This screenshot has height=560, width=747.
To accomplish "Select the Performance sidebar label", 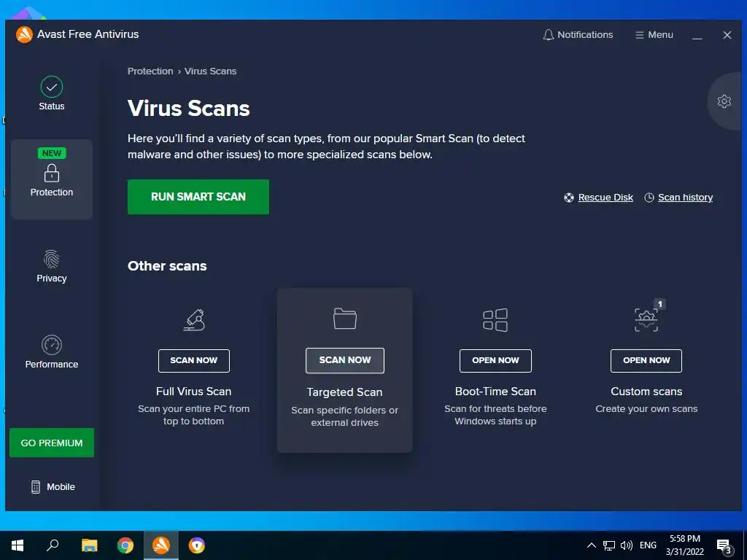I will tap(52, 365).
